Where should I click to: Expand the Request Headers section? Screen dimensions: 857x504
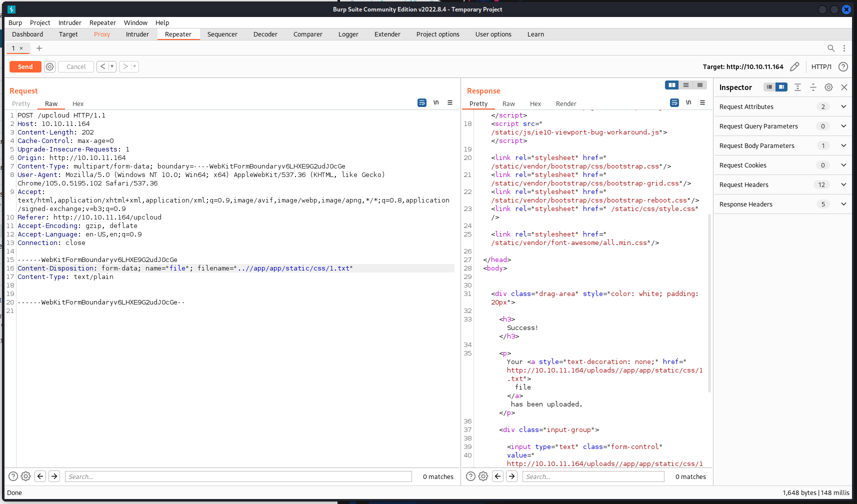click(843, 184)
